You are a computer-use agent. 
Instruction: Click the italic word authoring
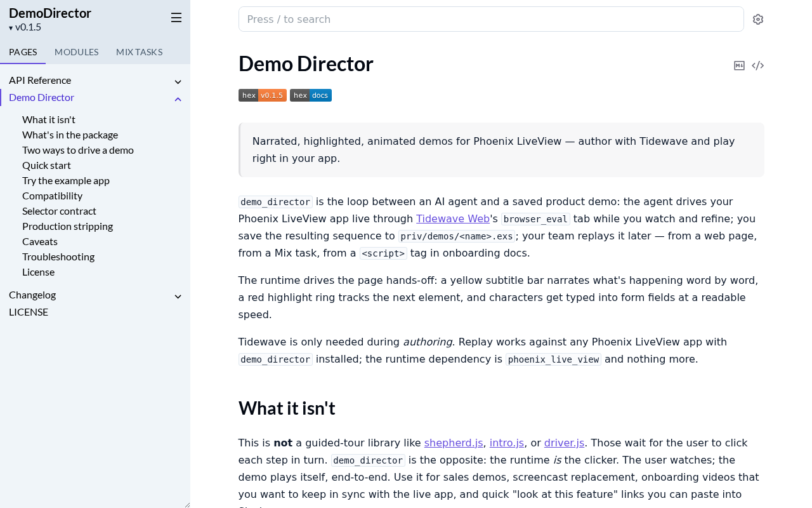point(428,342)
